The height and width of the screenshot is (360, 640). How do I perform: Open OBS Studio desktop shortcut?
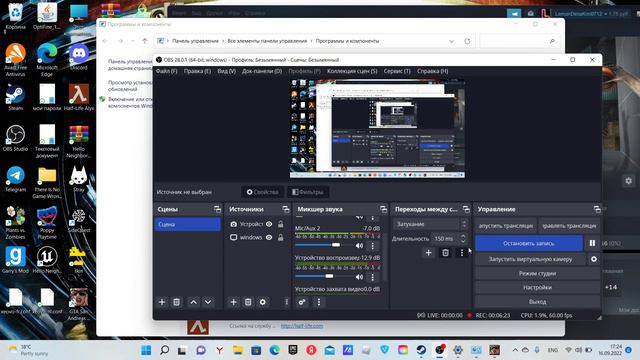click(16, 139)
